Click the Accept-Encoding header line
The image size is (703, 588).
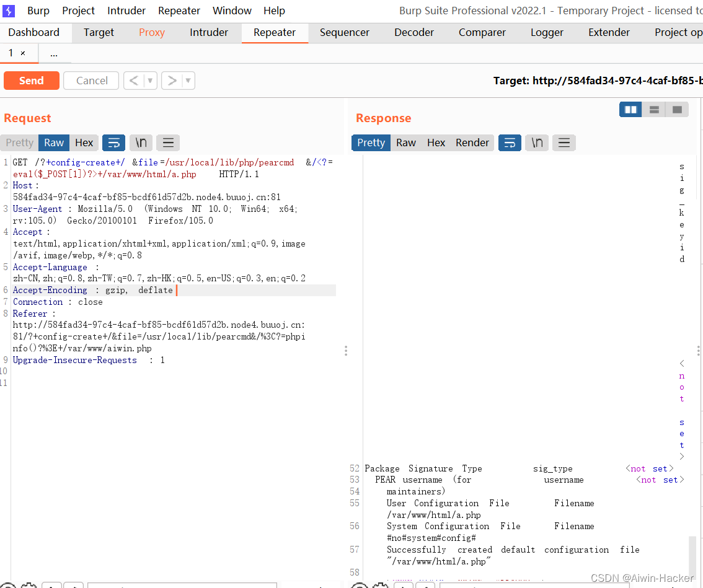pyautogui.click(x=174, y=291)
